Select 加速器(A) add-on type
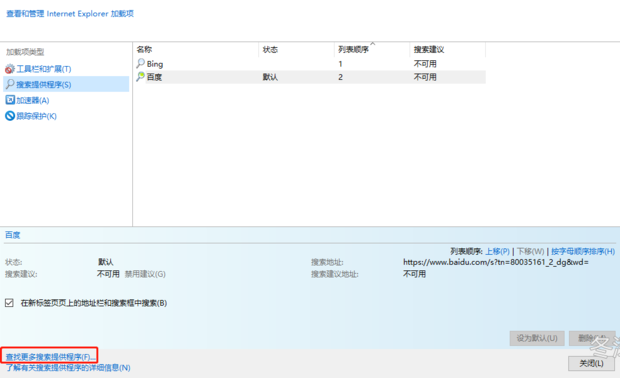 (x=32, y=100)
